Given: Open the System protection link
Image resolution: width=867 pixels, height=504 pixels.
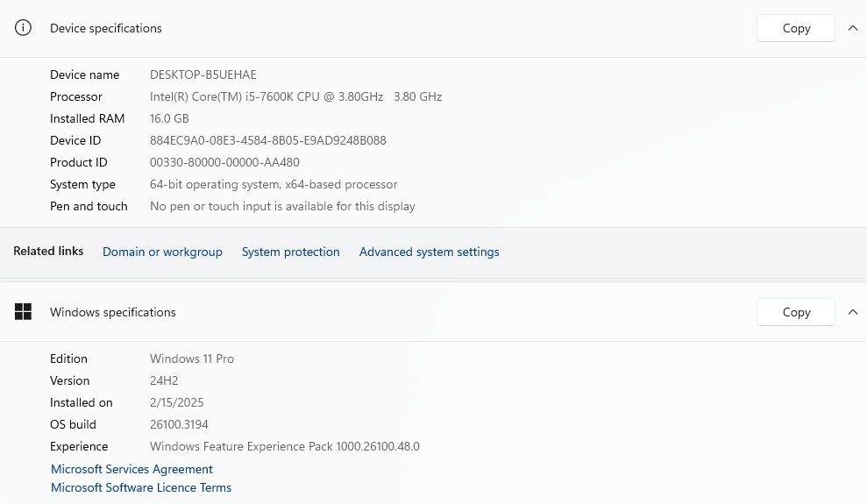Looking at the screenshot, I should 290,252.
